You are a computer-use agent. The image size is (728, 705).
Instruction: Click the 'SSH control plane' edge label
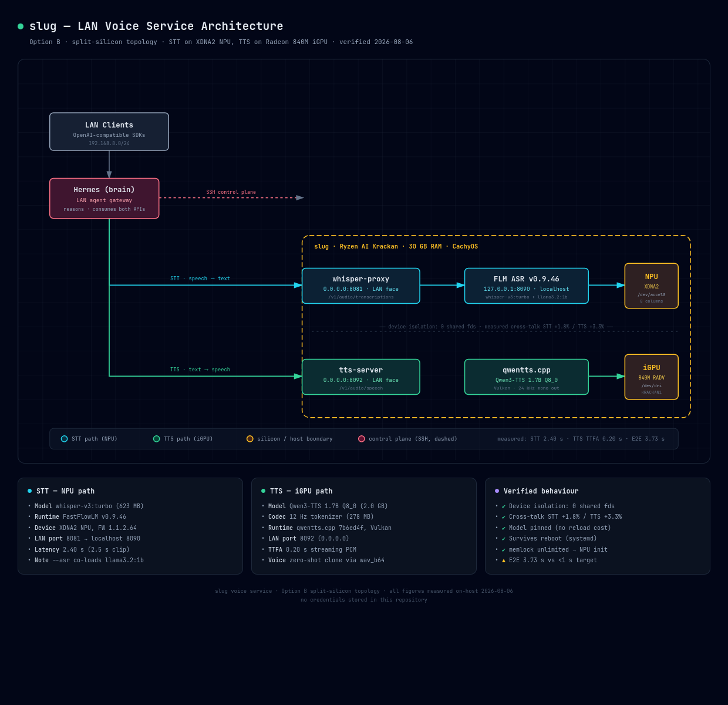click(231, 193)
